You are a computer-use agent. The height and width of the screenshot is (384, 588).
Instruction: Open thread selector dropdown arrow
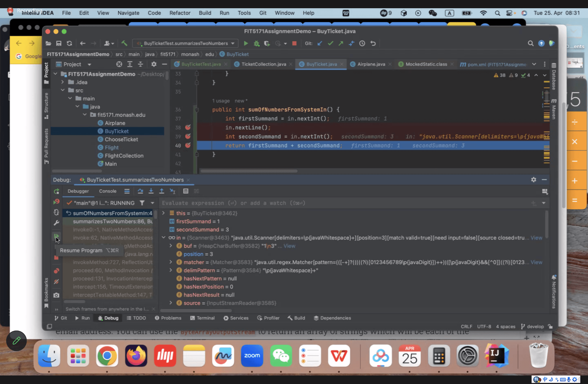click(152, 203)
